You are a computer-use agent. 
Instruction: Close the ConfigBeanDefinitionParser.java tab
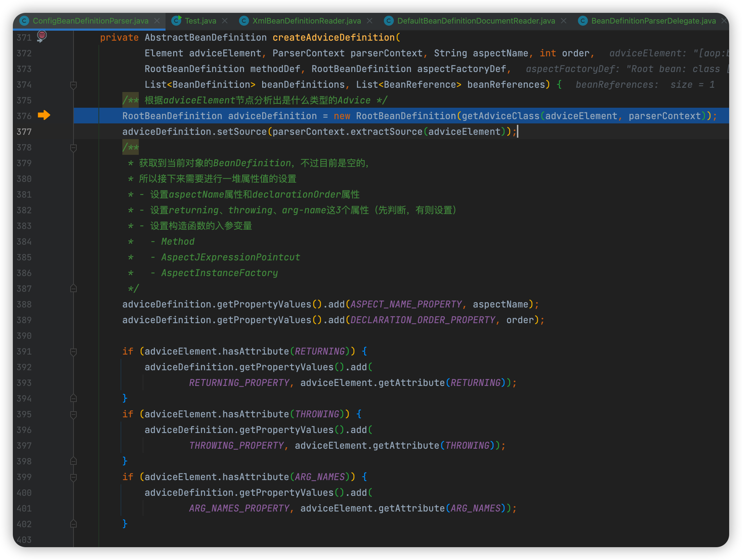click(x=157, y=21)
